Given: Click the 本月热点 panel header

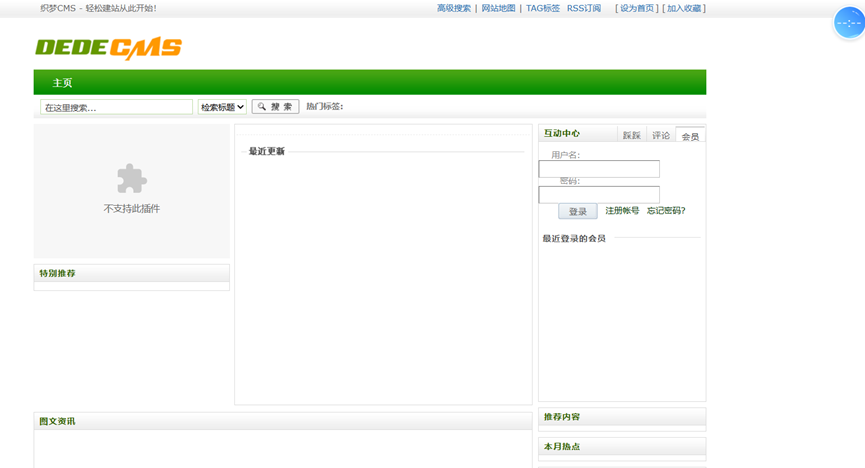Looking at the screenshot, I should pyautogui.click(x=622, y=446).
